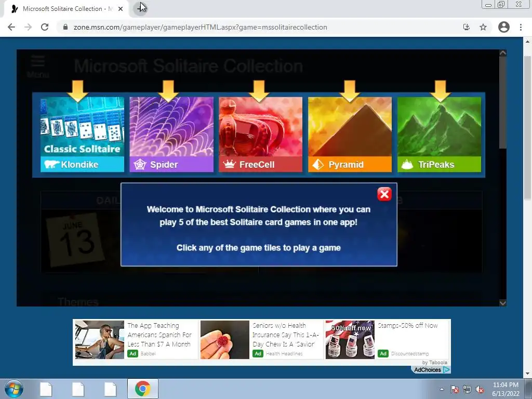The width and height of the screenshot is (532, 399).
Task: Click page scrollbar down arrow
Action: [x=528, y=374]
